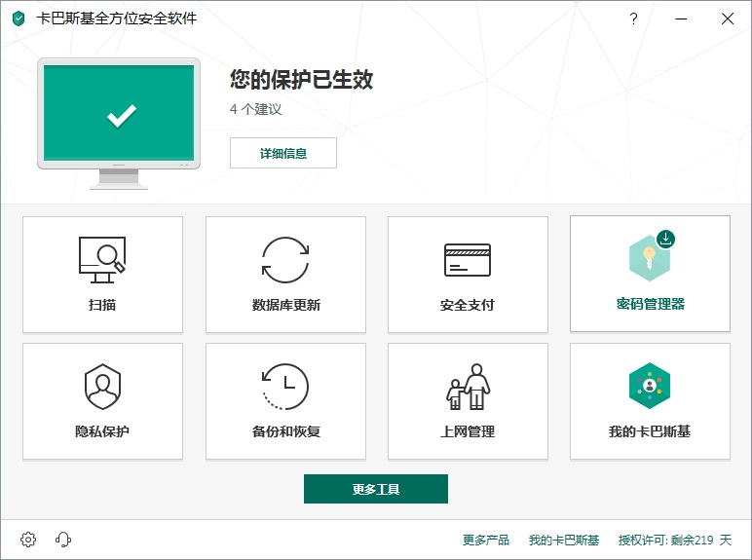Select the 扫描 tile label
Image resolution: width=752 pixels, height=560 pixels.
102,305
